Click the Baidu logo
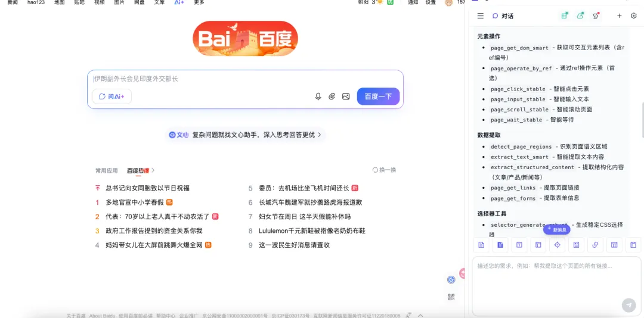 (245, 38)
